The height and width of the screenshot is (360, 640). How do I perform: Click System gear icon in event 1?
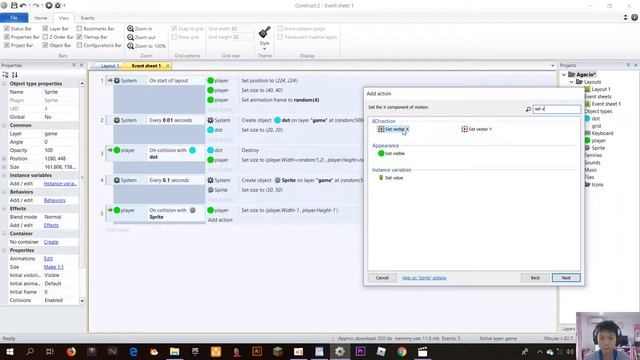click(117, 80)
